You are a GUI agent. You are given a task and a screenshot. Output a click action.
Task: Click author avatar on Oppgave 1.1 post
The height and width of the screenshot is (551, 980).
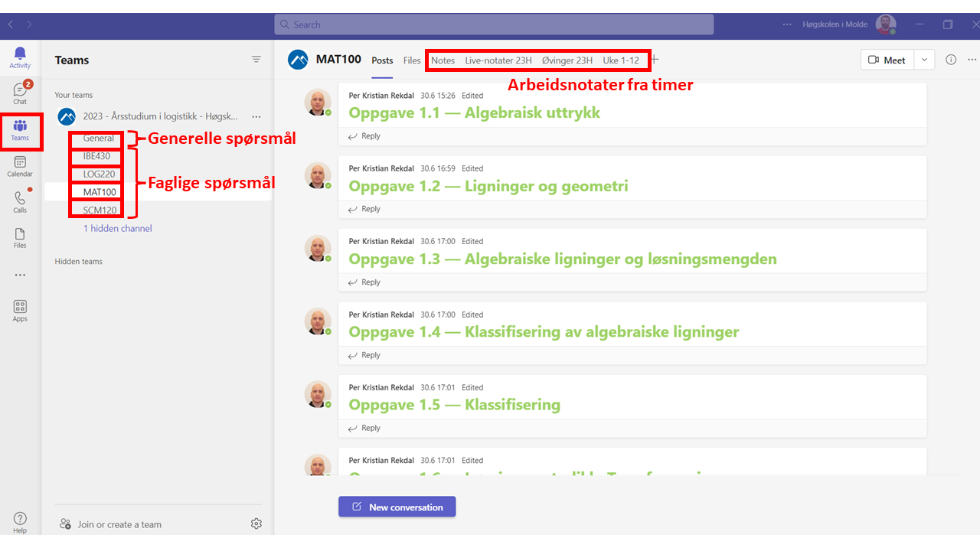tap(318, 103)
